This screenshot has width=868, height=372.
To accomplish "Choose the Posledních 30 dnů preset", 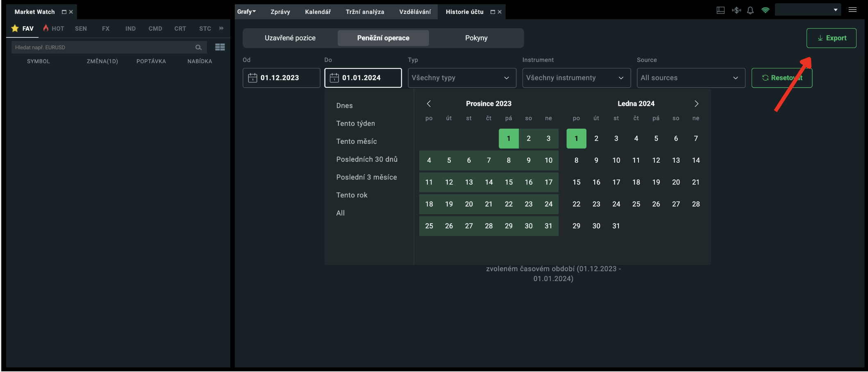I will [x=367, y=159].
